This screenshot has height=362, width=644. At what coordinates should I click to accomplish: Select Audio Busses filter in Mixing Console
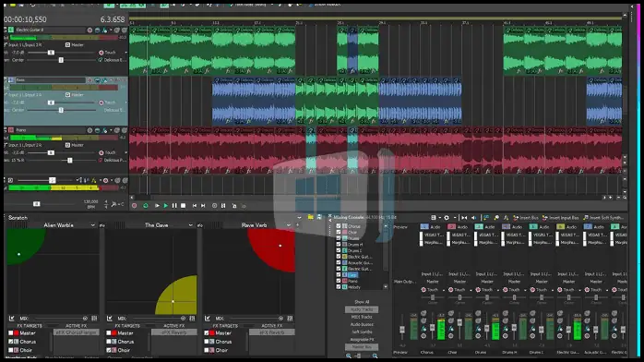[362, 325]
